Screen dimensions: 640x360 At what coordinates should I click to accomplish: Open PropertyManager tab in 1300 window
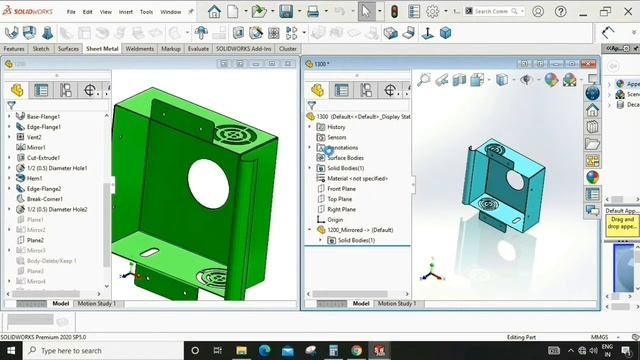pyautogui.click(x=342, y=90)
